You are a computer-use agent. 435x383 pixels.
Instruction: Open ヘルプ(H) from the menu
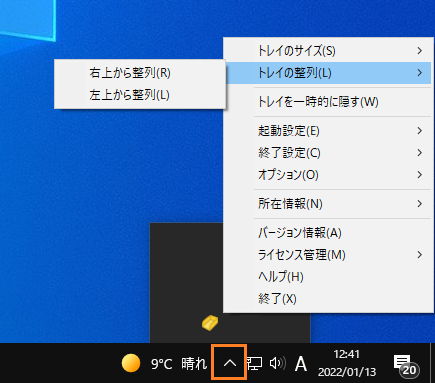[x=328, y=277]
